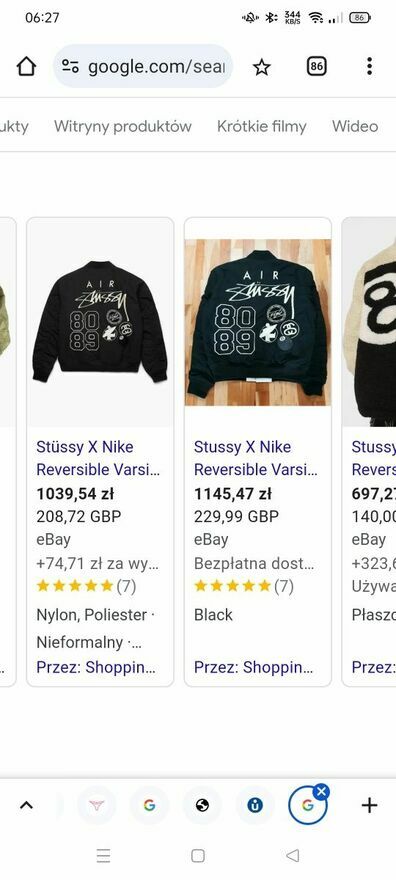Bookmark page with the star icon
The width and height of the screenshot is (396, 880).
coord(261,67)
